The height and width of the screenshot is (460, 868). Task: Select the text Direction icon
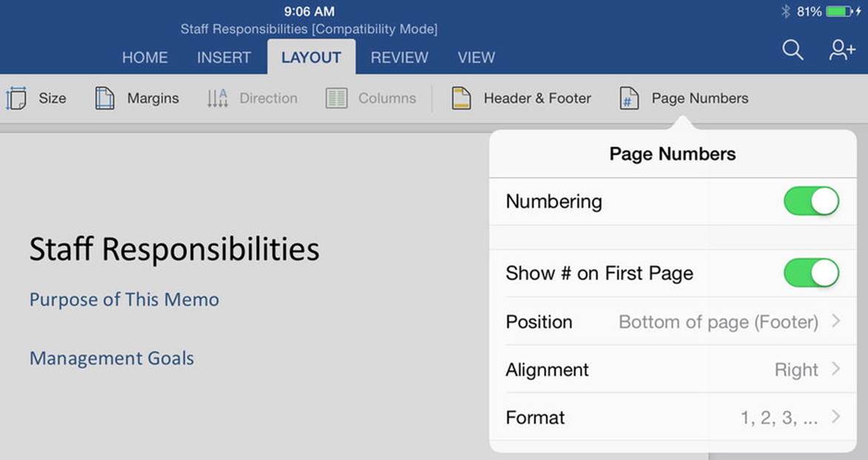pos(218,98)
